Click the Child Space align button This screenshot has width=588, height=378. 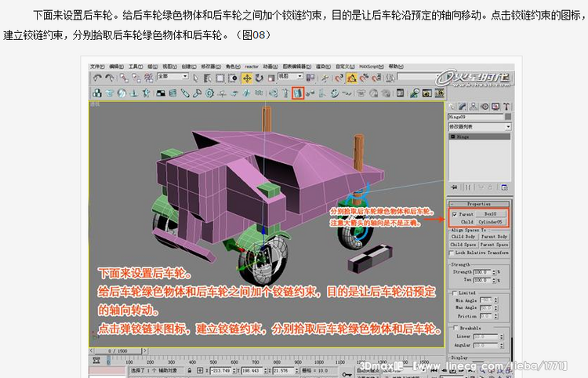tap(463, 245)
